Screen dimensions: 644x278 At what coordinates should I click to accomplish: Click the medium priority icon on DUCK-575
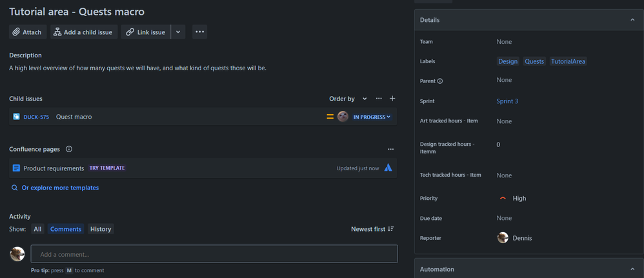pos(330,117)
